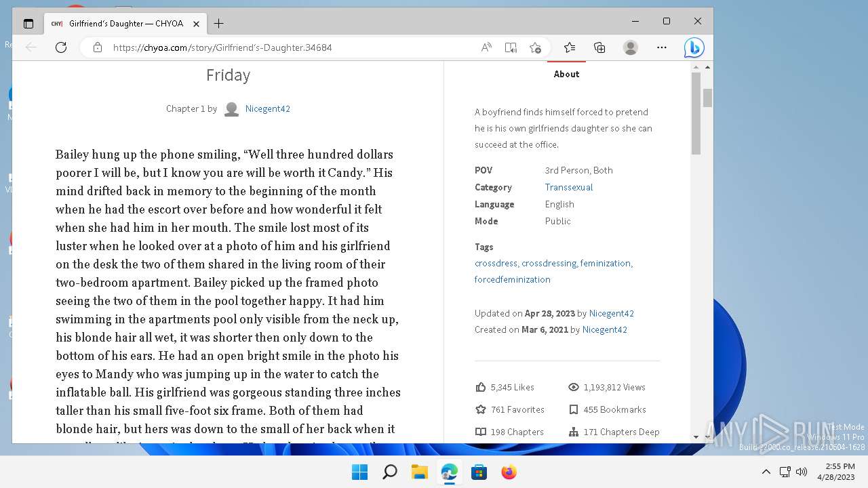Click the Chapters Deep hierarchy icon
The height and width of the screenshot is (488, 868).
click(x=574, y=432)
